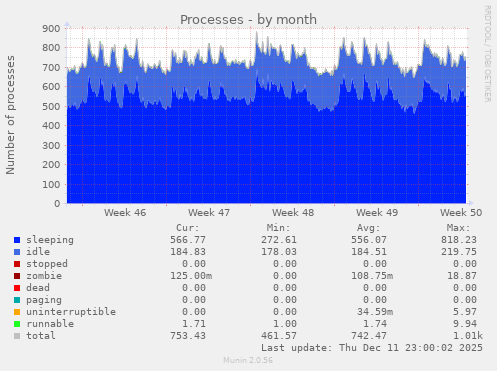Click the 'Avg:' column header
Screen dimensions: 497x371
point(369,228)
